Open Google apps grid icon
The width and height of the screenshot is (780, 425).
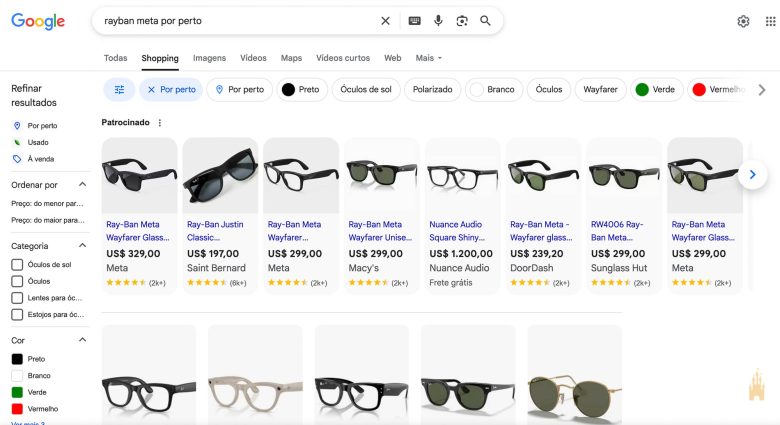(770, 21)
